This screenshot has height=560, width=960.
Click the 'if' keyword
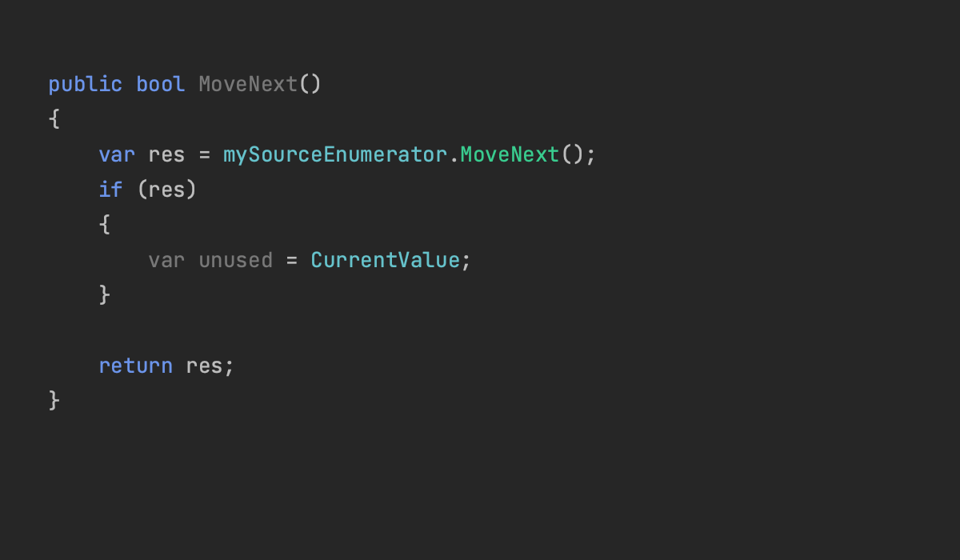tap(110, 190)
